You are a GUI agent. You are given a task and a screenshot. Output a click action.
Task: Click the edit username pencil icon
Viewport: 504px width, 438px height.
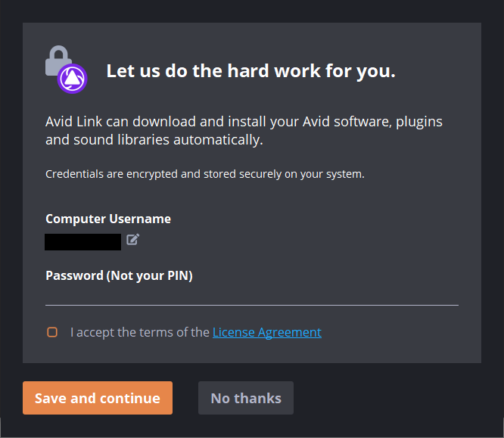coord(133,240)
